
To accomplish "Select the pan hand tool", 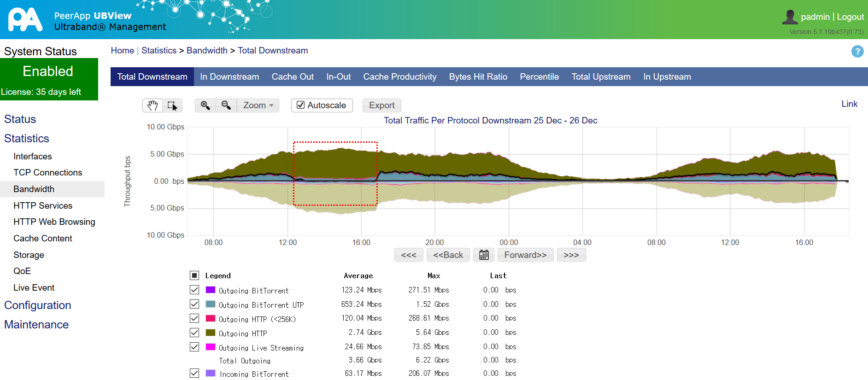I will 152,105.
